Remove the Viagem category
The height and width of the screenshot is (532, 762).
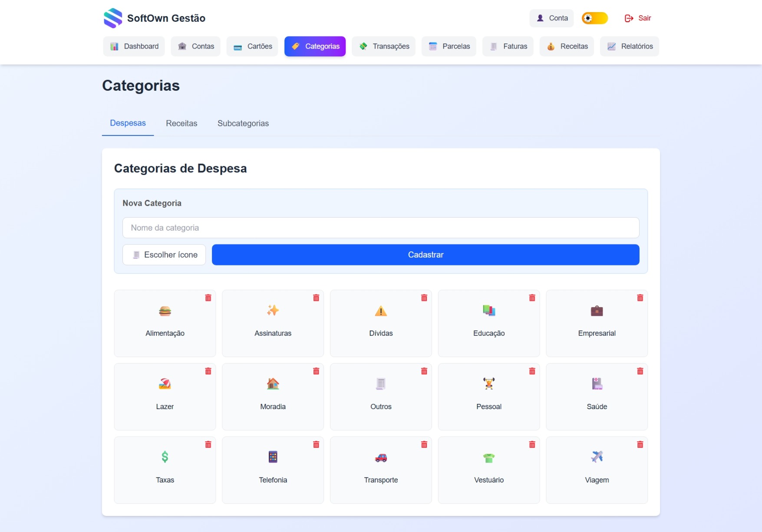(640, 445)
